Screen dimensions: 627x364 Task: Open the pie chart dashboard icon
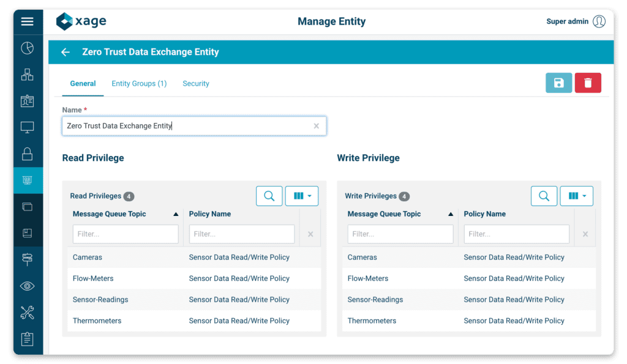pyautogui.click(x=27, y=48)
